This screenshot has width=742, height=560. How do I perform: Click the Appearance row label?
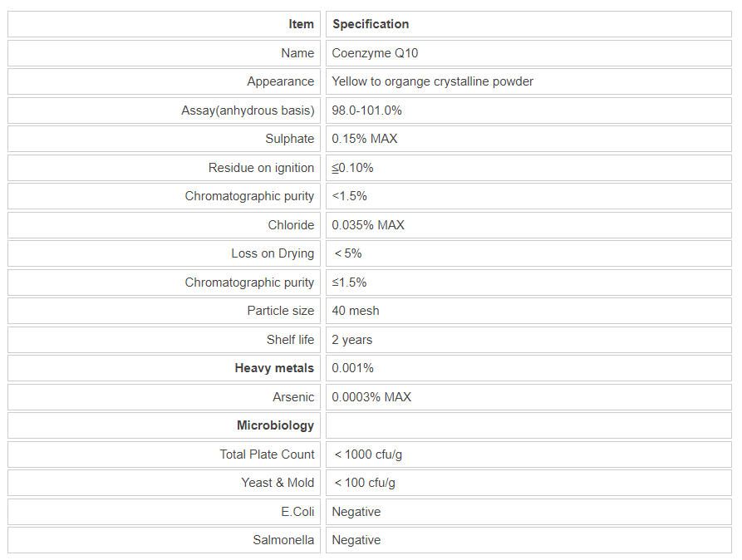280,81
